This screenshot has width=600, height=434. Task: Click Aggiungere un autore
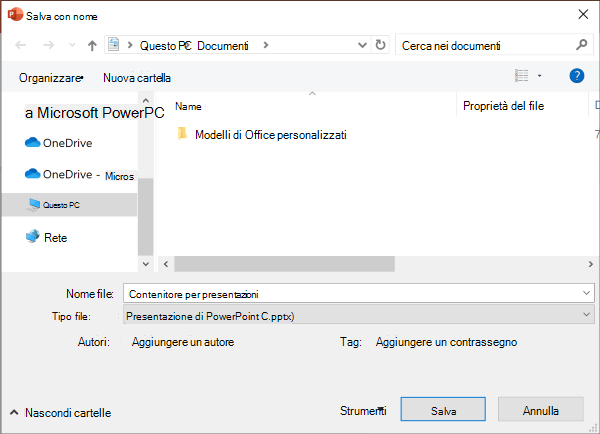click(183, 342)
